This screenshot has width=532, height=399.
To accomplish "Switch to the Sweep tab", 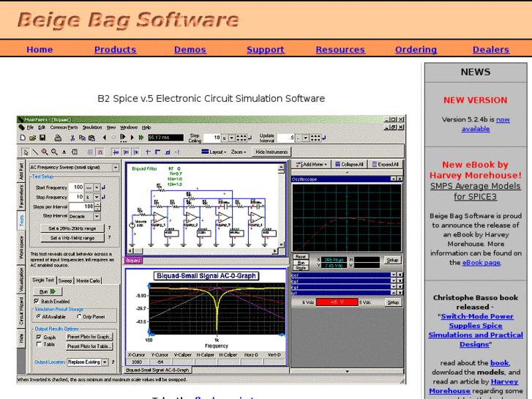I will pos(65,280).
